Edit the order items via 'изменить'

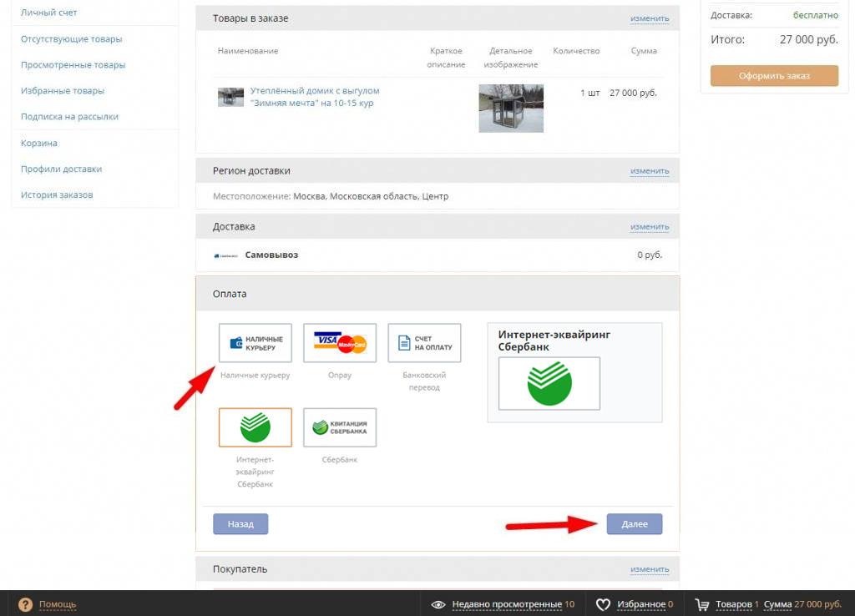tap(650, 18)
